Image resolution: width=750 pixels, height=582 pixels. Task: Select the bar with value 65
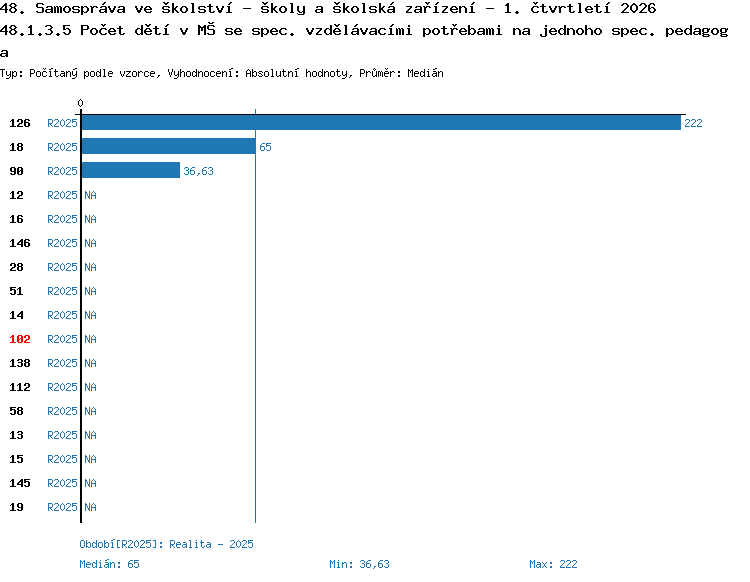168,146
